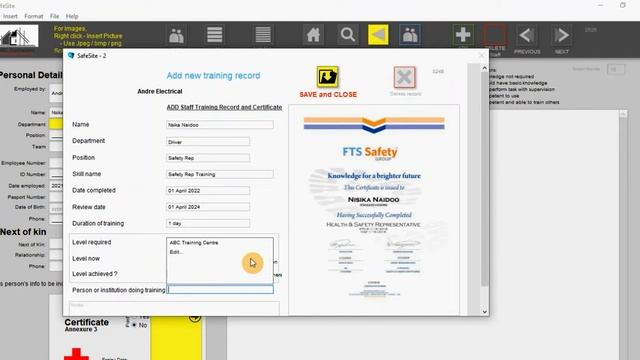
Task: Click the notes text box below the form
Action: point(174,308)
